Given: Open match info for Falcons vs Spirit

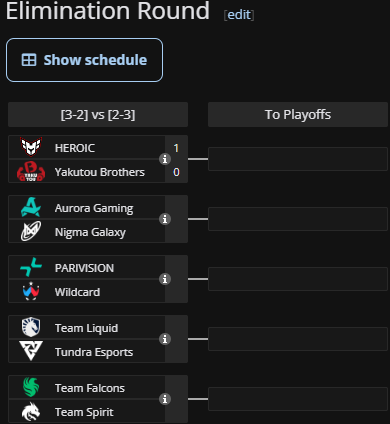Looking at the screenshot, I should coord(165,399).
